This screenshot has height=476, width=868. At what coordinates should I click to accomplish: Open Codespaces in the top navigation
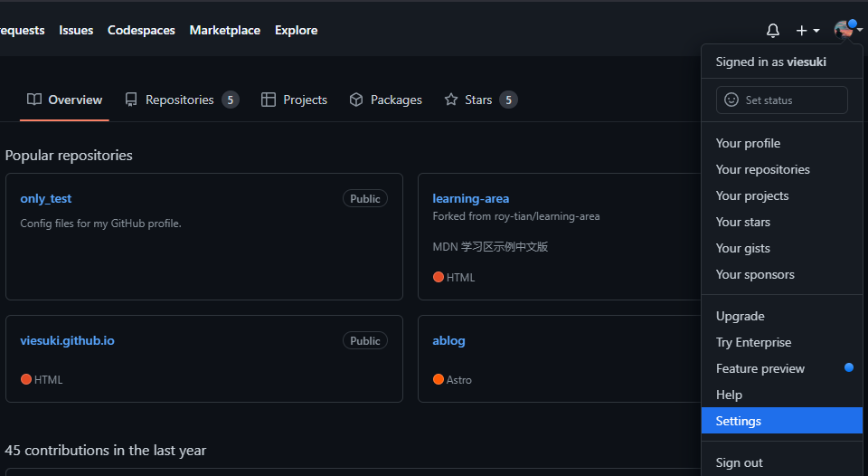pyautogui.click(x=141, y=31)
